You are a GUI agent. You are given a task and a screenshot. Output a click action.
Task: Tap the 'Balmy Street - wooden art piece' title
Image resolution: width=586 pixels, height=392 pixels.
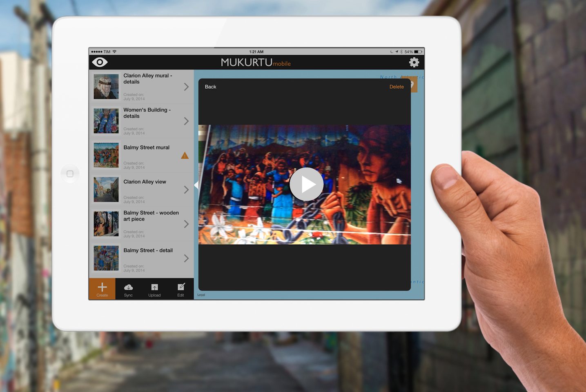(151, 216)
